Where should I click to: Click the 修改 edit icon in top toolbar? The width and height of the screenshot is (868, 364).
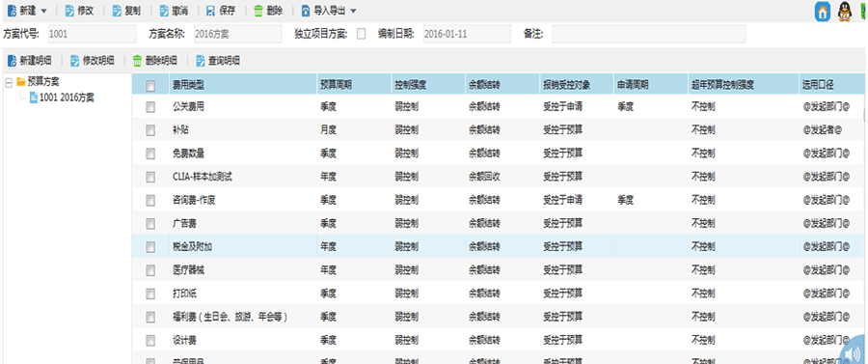click(69, 11)
